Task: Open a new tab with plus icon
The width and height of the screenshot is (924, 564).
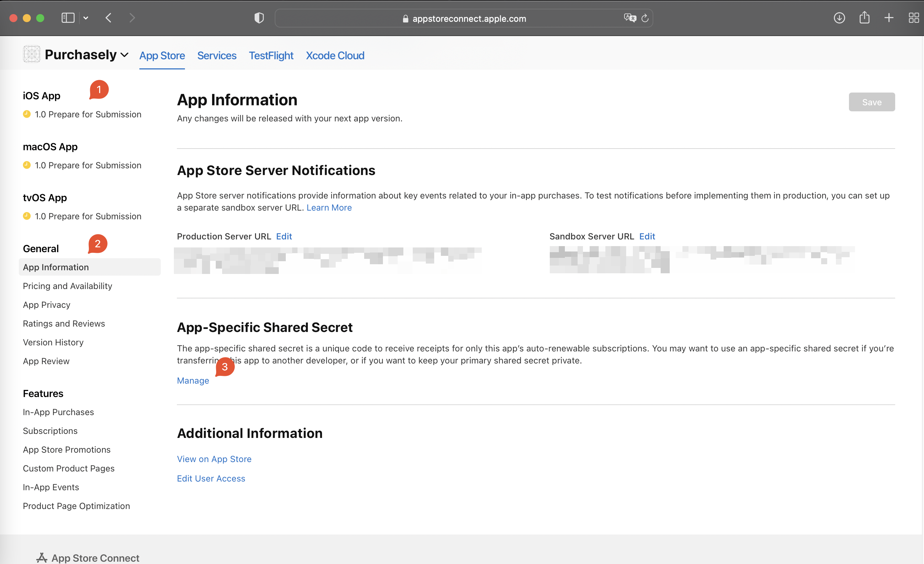Action: pyautogui.click(x=889, y=18)
